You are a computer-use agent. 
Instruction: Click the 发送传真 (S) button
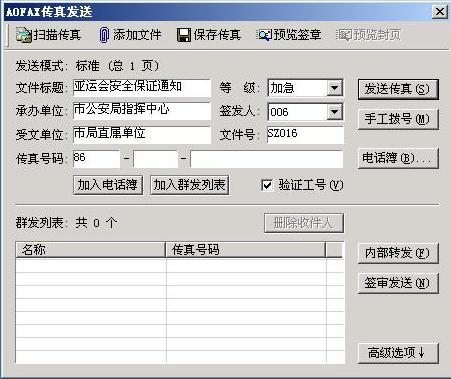(398, 89)
